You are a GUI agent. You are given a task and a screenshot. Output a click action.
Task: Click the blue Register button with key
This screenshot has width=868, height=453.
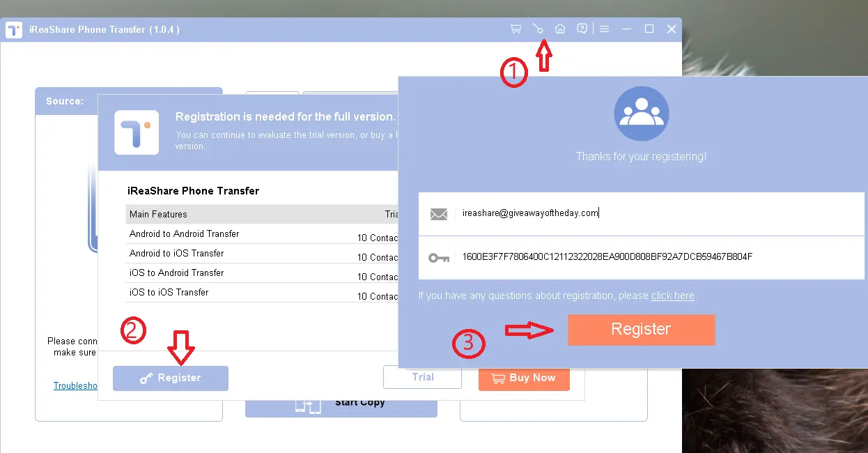point(171,378)
